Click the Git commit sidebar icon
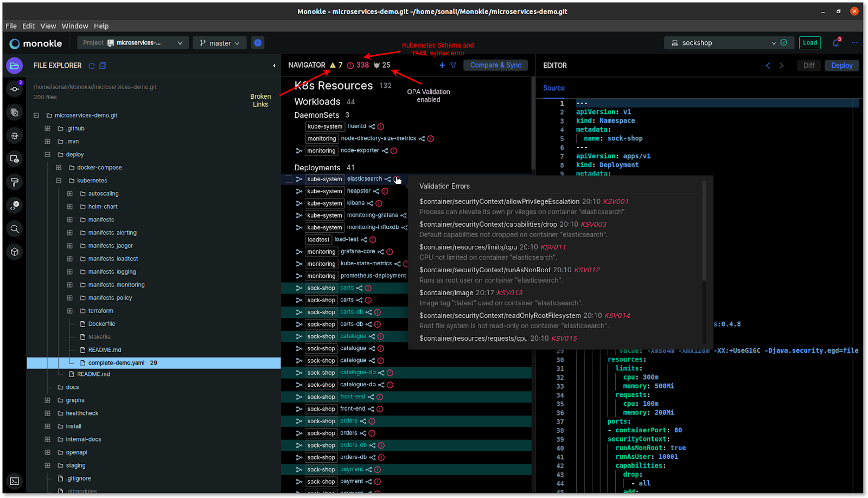The height and width of the screenshot is (498, 868). coord(15,89)
